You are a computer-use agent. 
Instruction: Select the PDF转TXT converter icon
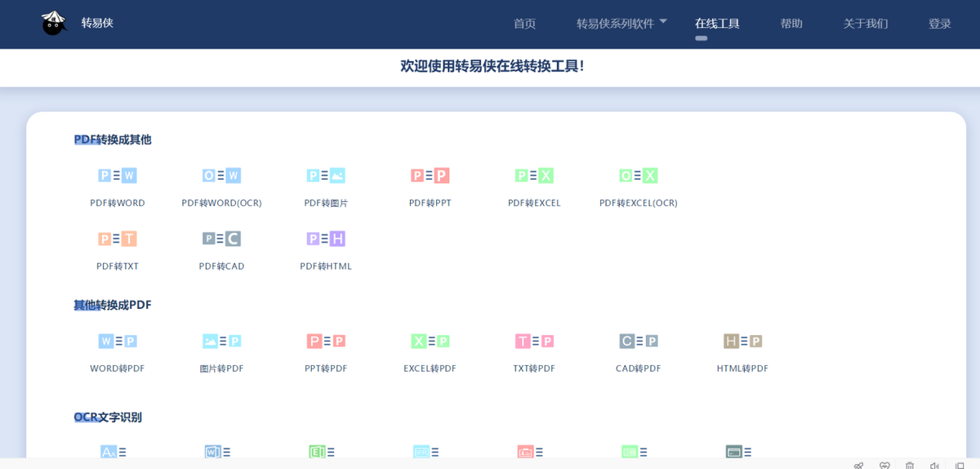[x=118, y=239]
